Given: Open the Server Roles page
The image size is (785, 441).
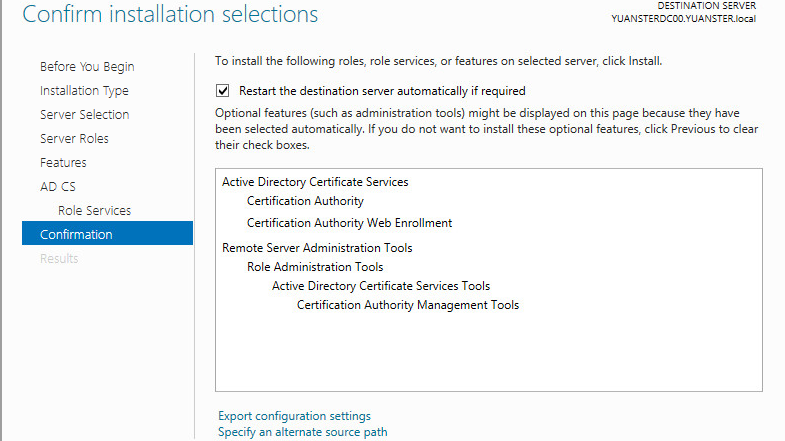Looking at the screenshot, I should point(74,139).
